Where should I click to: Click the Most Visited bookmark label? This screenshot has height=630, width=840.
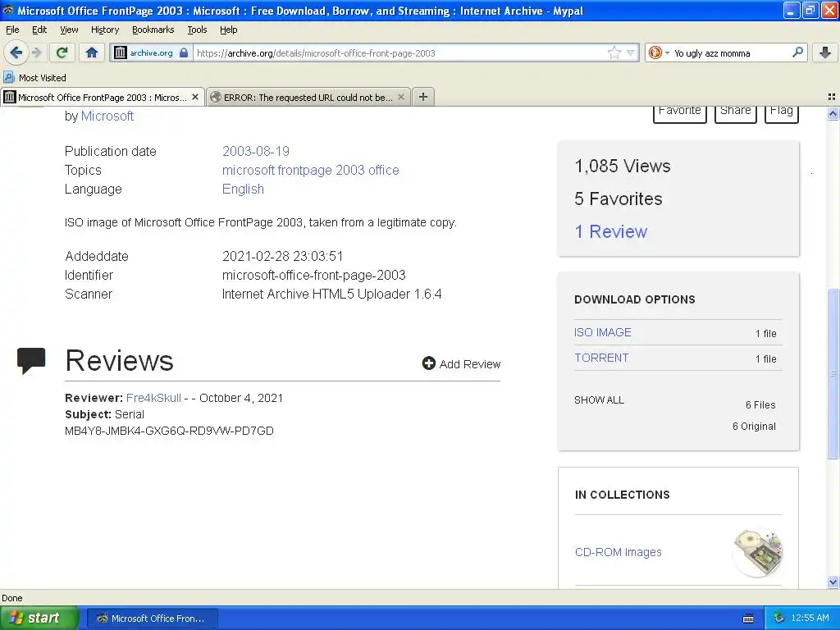pyautogui.click(x=43, y=78)
